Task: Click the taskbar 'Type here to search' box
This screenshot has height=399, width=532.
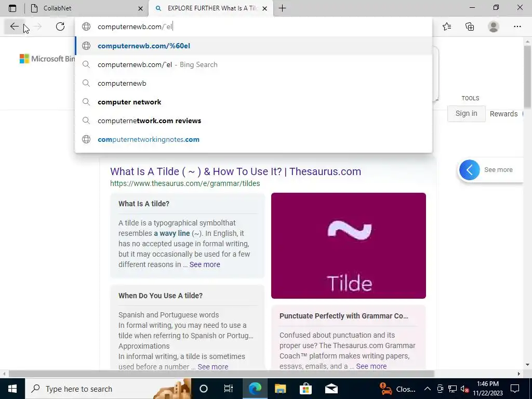Action: tap(108, 389)
